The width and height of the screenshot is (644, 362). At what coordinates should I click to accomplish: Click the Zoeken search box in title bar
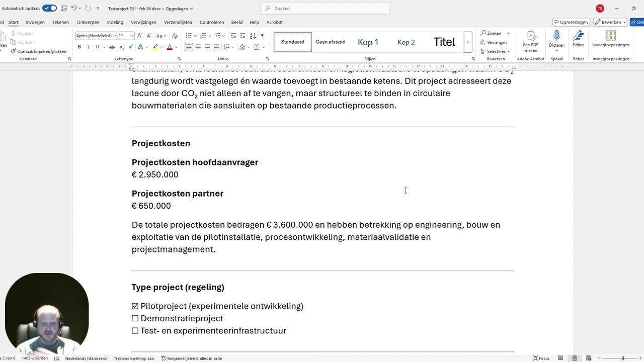point(325,9)
